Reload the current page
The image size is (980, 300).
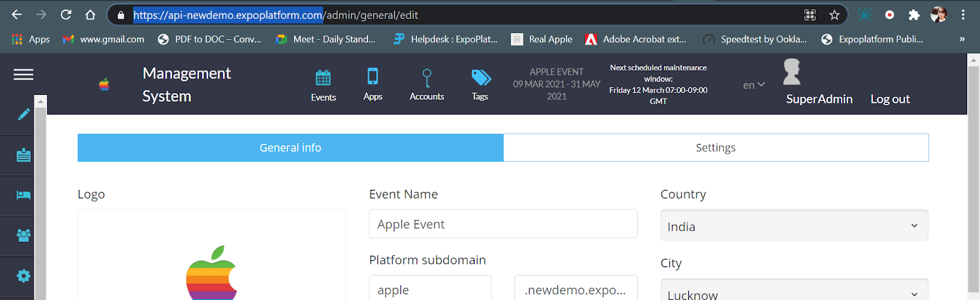(x=66, y=15)
